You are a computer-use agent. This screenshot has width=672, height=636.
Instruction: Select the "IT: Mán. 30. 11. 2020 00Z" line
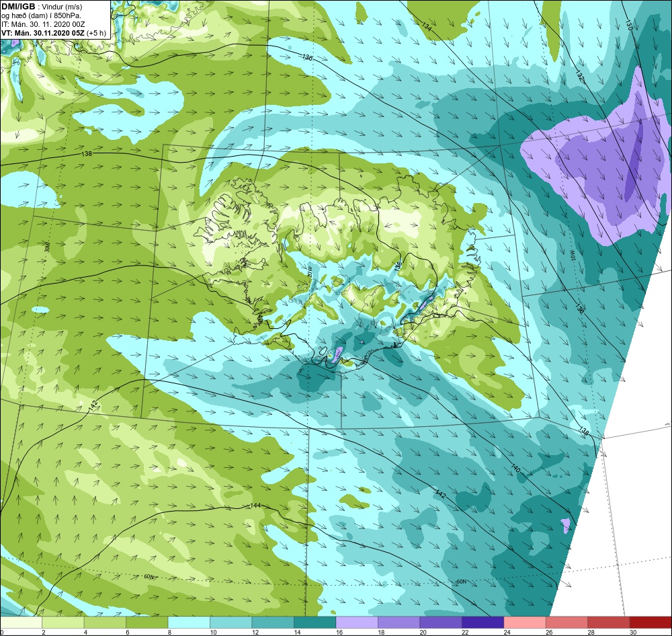tap(43, 24)
